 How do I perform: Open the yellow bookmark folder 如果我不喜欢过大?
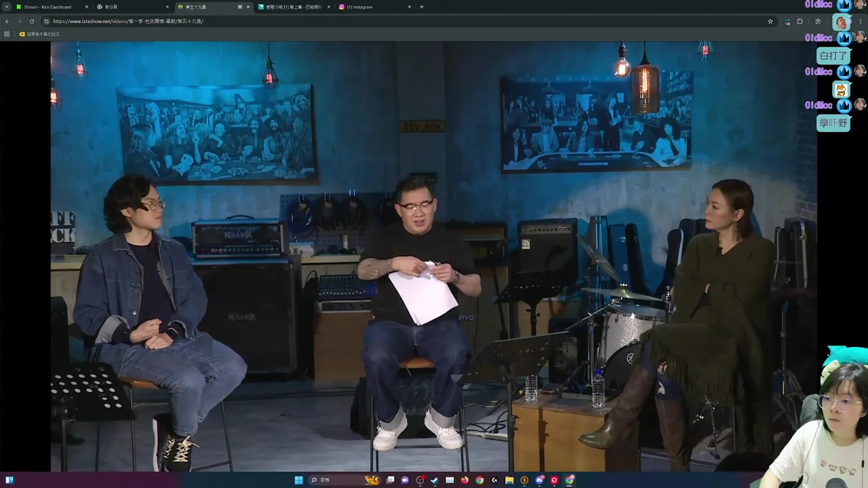tap(41, 34)
